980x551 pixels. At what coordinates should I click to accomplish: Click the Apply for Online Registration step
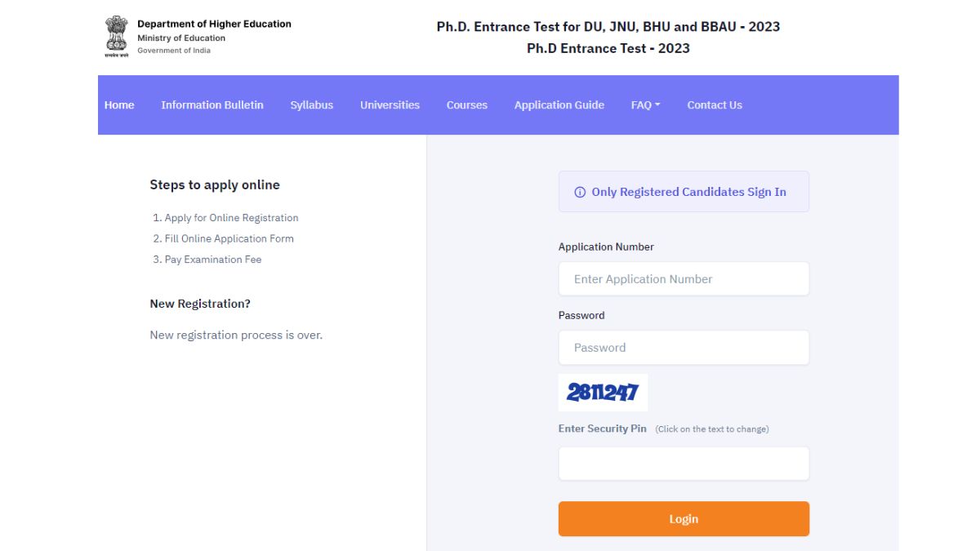point(225,218)
